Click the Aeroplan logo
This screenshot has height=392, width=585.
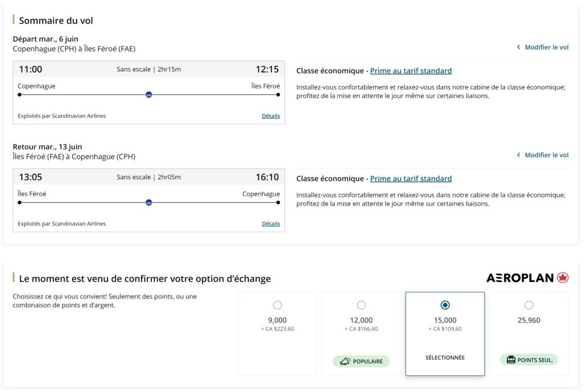coord(520,278)
